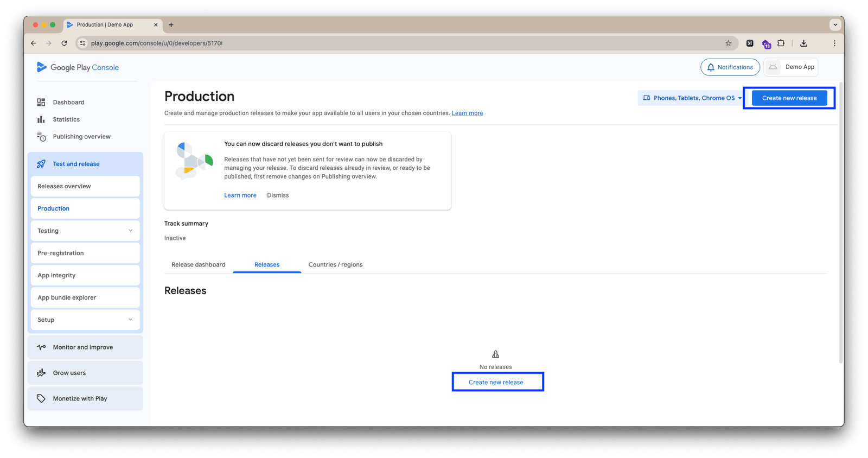Reload the page with refresh icon
The height and width of the screenshot is (458, 868).
pos(64,43)
